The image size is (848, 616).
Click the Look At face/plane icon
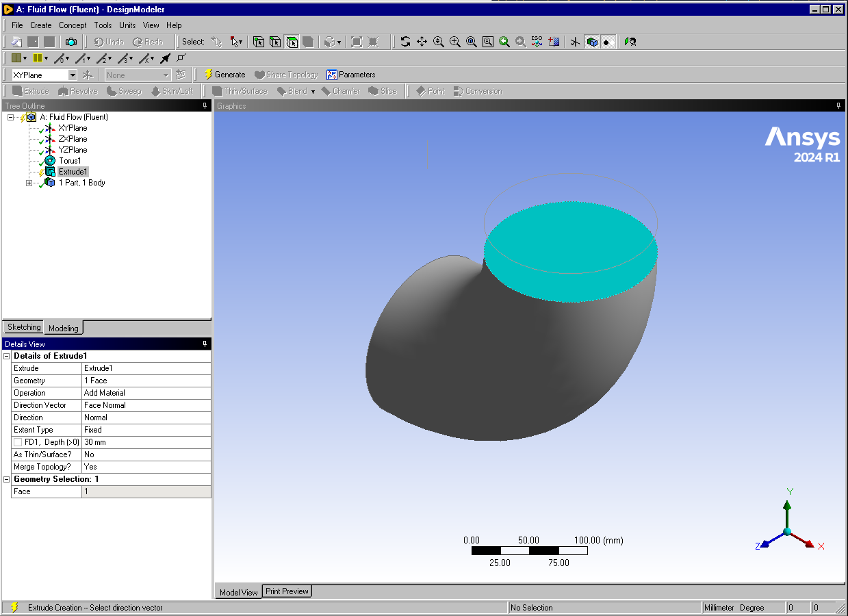[554, 42]
